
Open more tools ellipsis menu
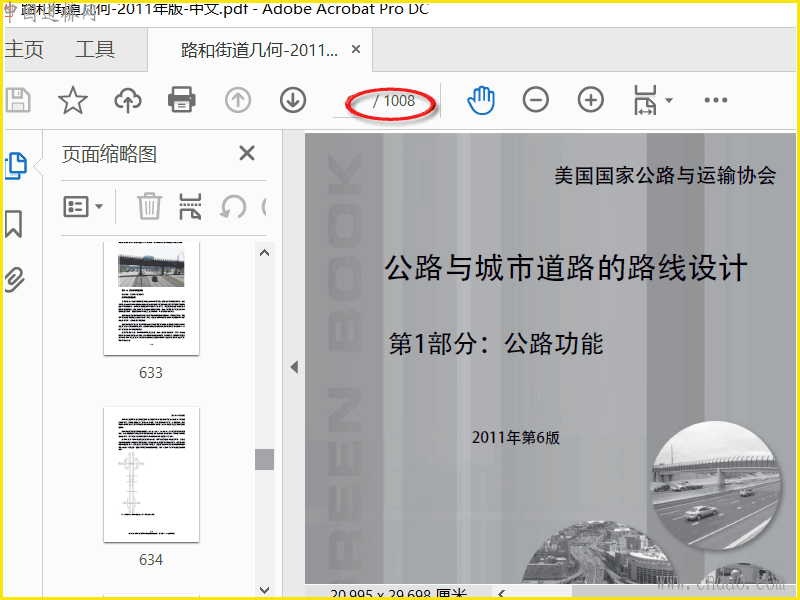tap(716, 100)
